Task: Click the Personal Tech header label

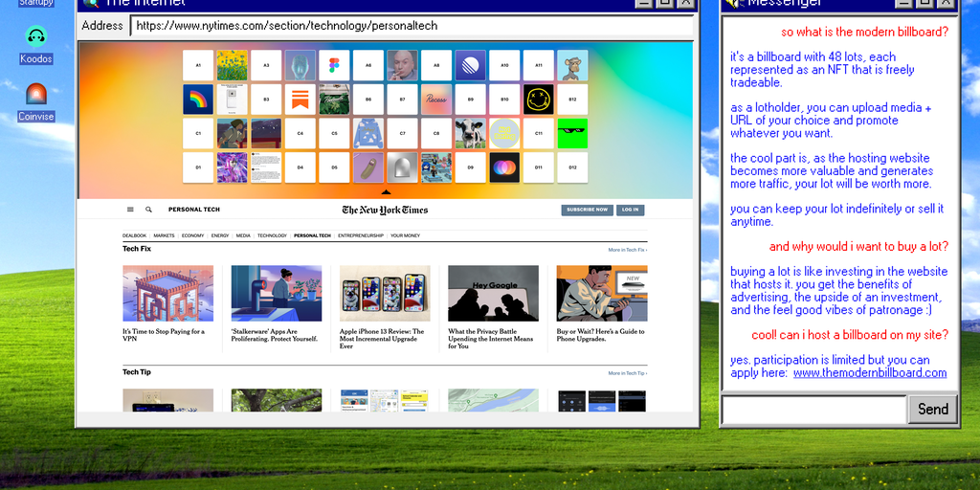Action: point(193,210)
